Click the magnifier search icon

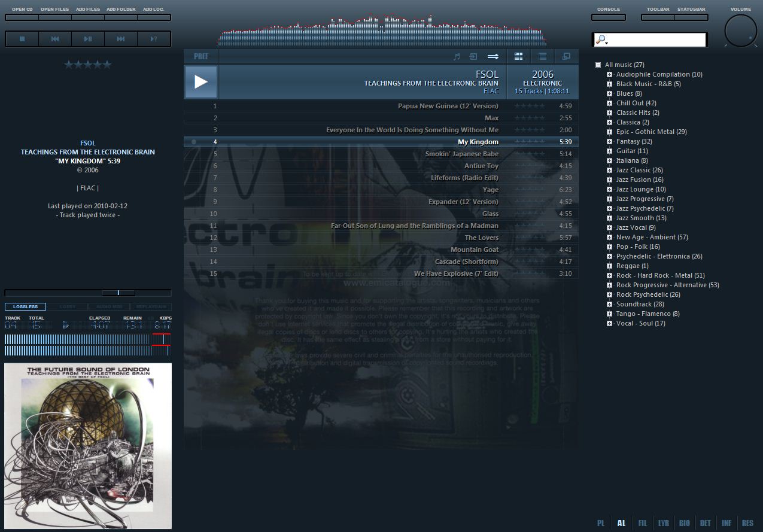click(x=601, y=40)
